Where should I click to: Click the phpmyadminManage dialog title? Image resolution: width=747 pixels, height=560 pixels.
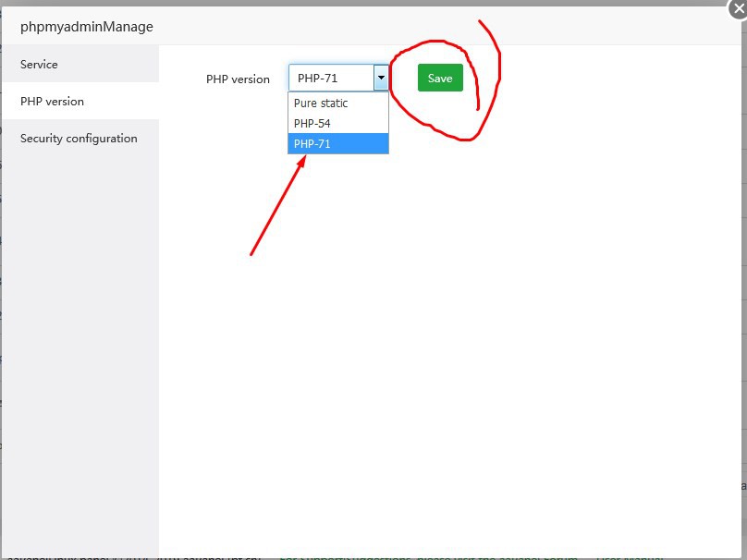pyautogui.click(x=87, y=27)
